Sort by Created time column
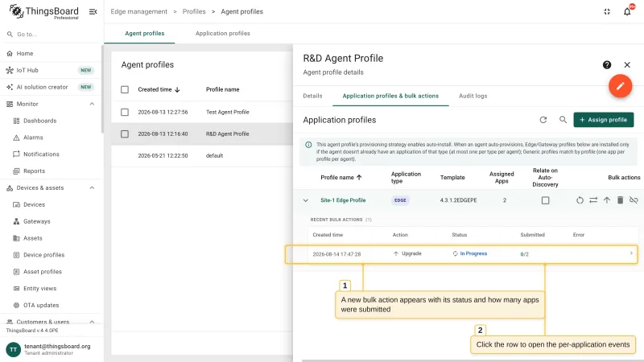Image resolution: width=644 pixels, height=362 pixels. click(x=159, y=89)
